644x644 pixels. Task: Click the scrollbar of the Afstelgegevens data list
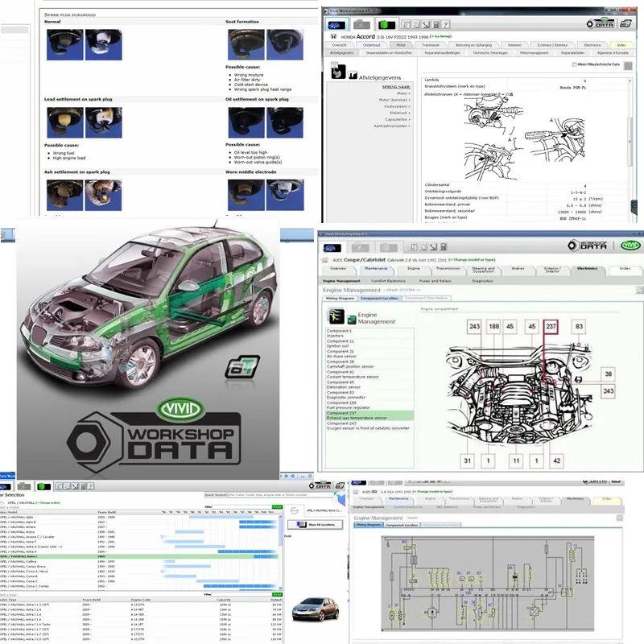630,142
